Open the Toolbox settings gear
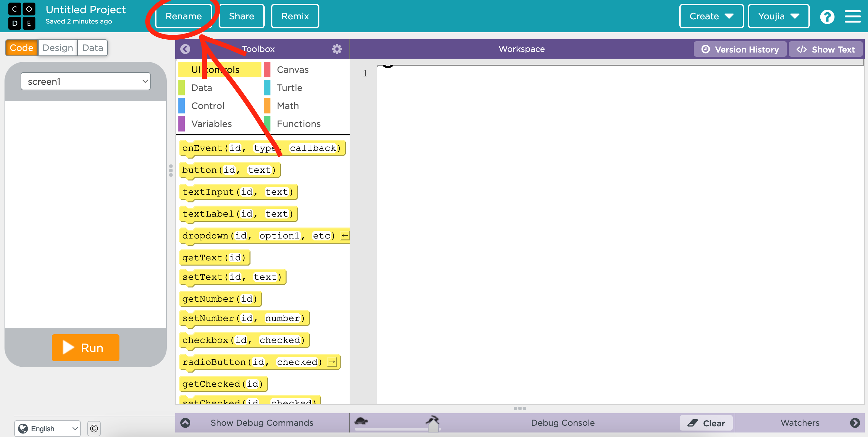 [x=337, y=49]
